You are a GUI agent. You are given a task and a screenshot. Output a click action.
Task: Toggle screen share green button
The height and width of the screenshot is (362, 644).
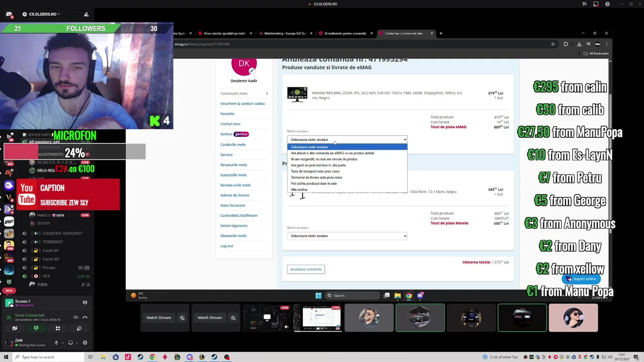[36, 328]
